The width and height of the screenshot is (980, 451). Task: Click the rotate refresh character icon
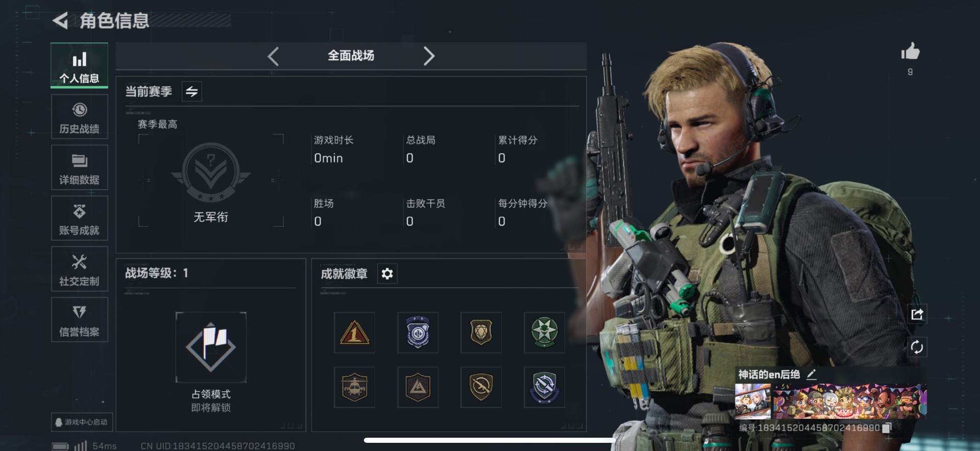917,347
